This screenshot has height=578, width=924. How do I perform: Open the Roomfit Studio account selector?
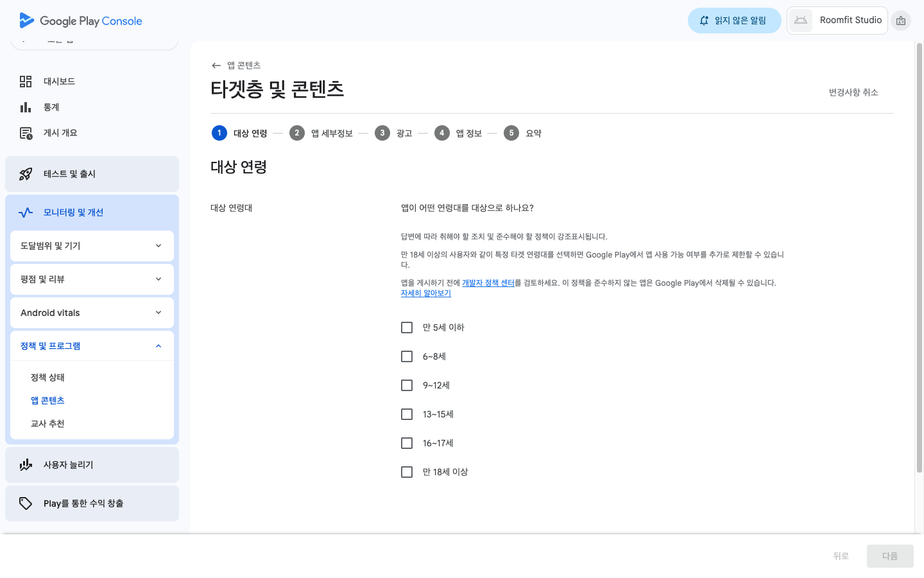pyautogui.click(x=837, y=21)
